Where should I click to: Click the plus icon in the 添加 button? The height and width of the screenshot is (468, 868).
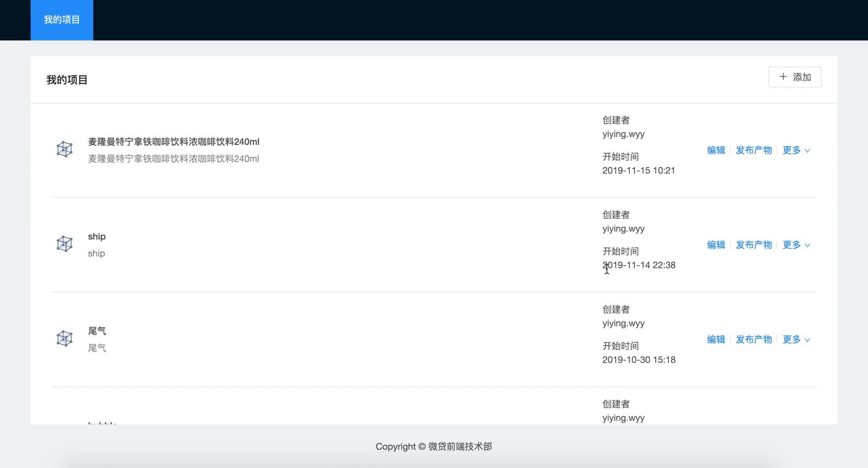tap(783, 77)
